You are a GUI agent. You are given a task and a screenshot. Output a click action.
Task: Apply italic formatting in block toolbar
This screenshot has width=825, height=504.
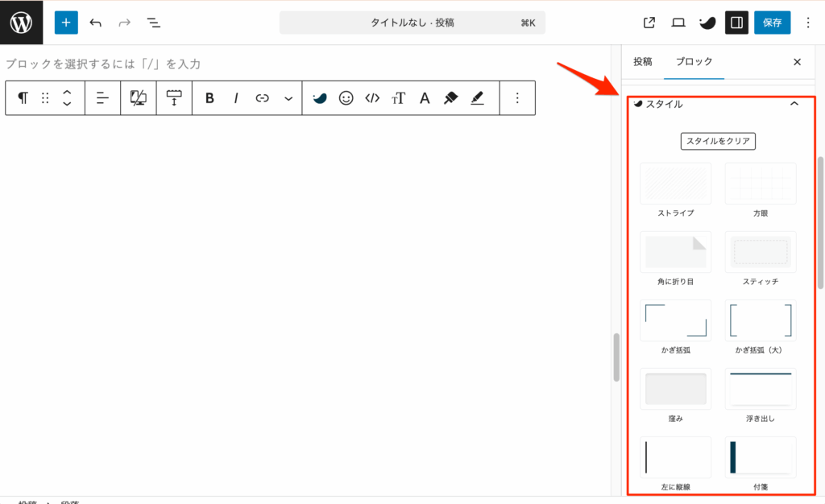click(x=236, y=98)
